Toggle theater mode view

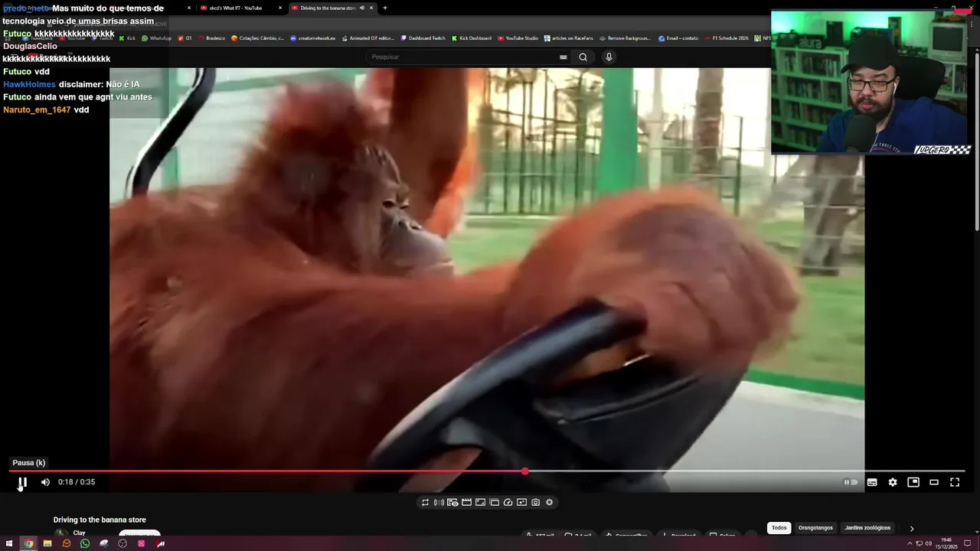[934, 482]
